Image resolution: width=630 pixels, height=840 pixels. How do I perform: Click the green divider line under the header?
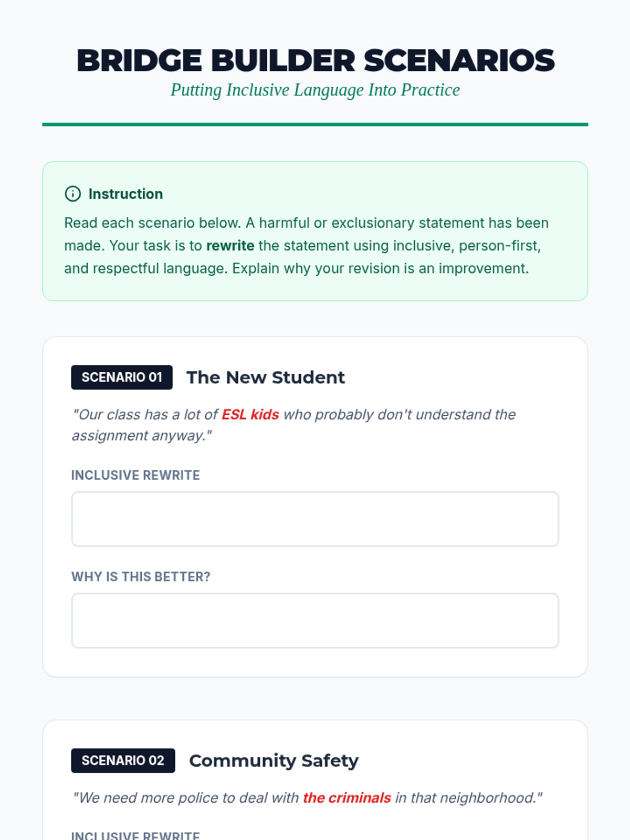click(315, 124)
